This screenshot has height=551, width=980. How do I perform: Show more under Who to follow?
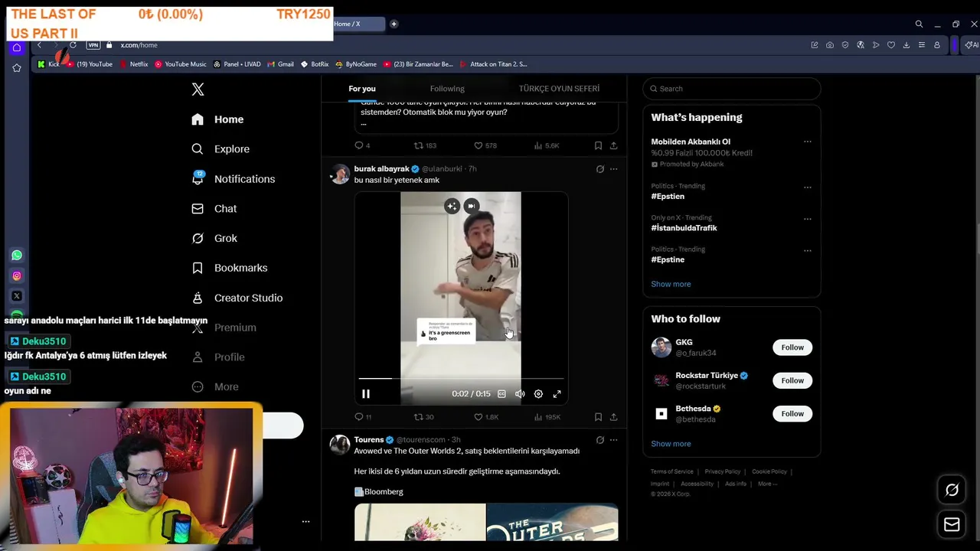(671, 444)
